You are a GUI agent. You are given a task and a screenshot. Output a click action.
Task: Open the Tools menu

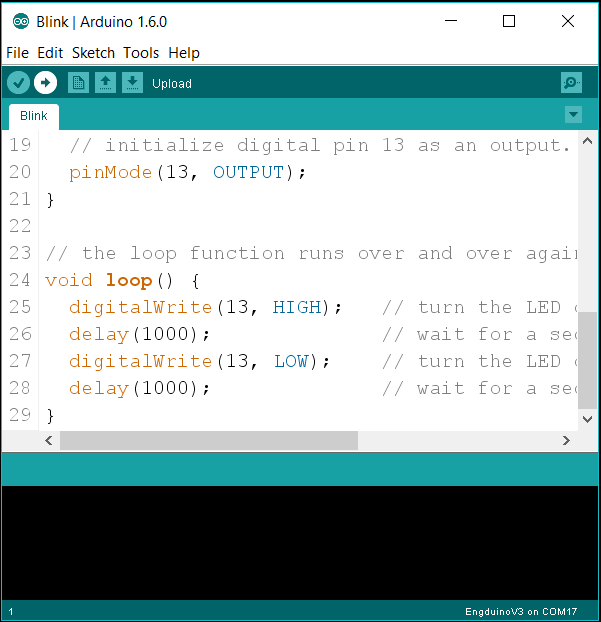click(141, 53)
